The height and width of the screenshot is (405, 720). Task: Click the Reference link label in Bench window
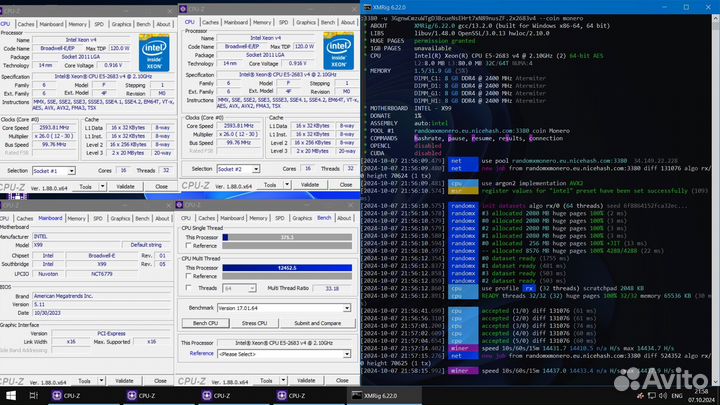pyautogui.click(x=202, y=354)
